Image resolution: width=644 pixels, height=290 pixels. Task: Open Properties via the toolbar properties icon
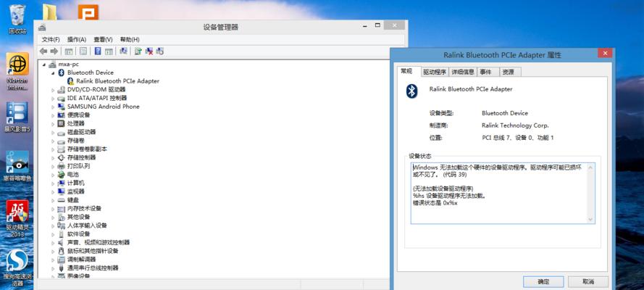coord(83,51)
